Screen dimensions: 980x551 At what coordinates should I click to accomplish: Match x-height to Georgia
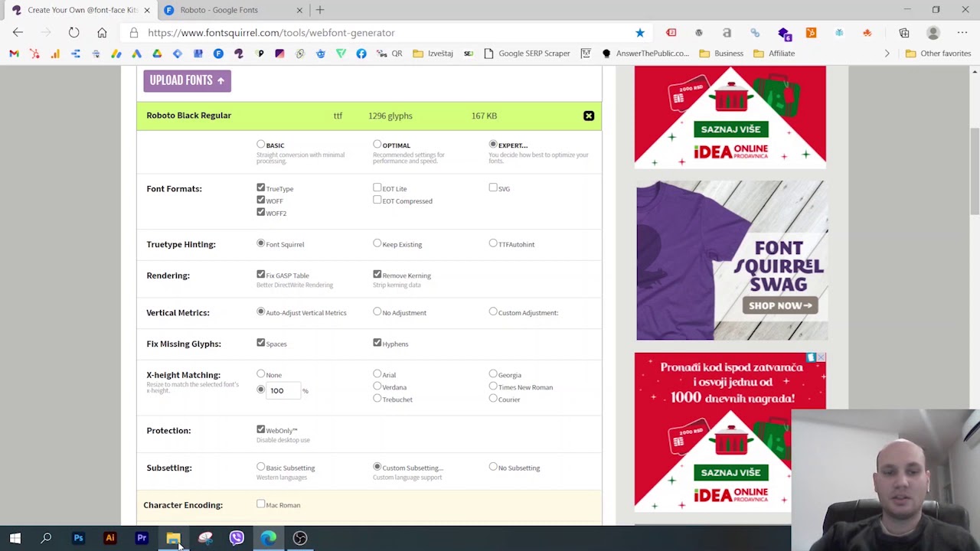[x=493, y=374]
